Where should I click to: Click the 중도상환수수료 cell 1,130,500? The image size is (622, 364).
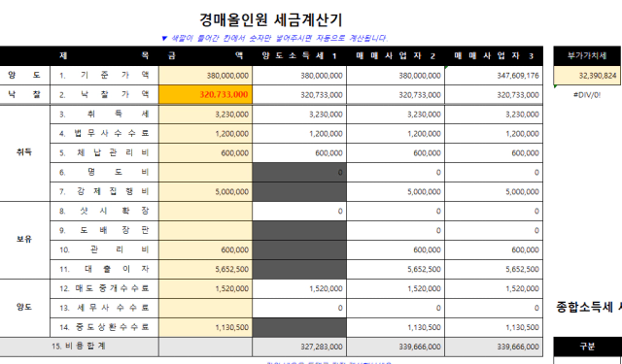point(205,327)
